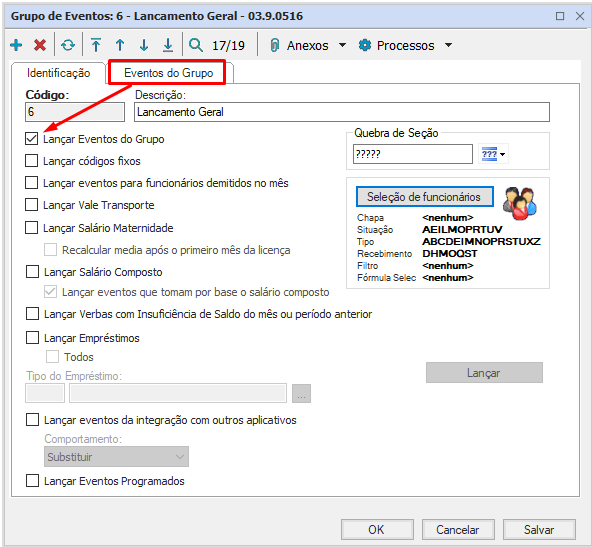
Task: Select the Identificação tab
Action: (x=59, y=72)
